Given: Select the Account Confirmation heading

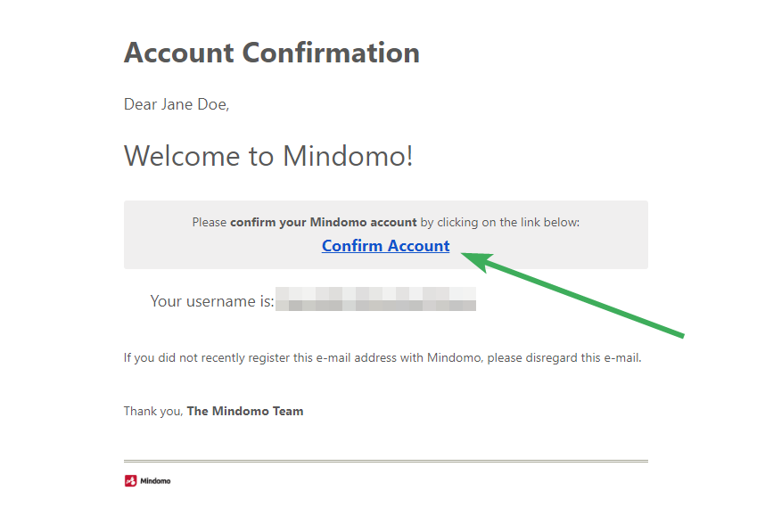Looking at the screenshot, I should 271,53.
